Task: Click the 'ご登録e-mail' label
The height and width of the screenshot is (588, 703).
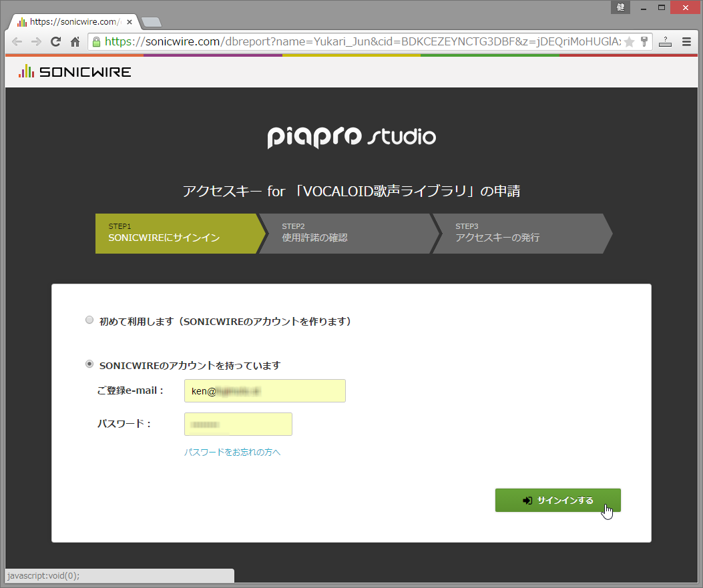Action: tap(130, 391)
